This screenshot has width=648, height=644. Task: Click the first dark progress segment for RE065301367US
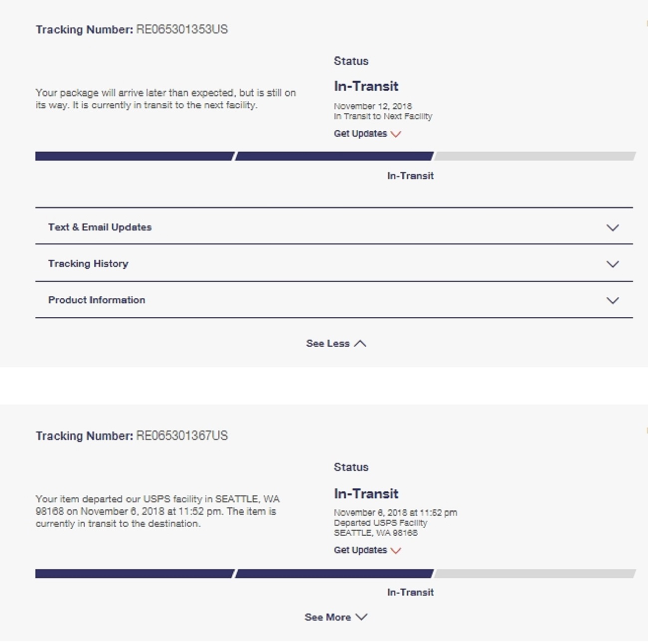135,574
